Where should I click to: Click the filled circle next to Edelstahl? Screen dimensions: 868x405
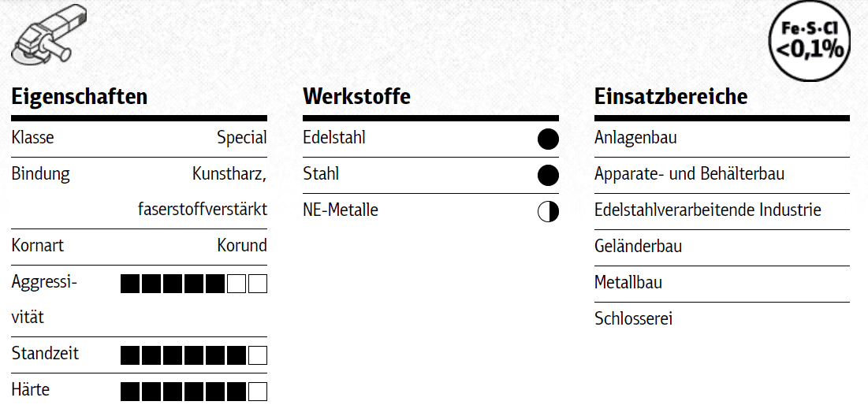[x=548, y=139]
